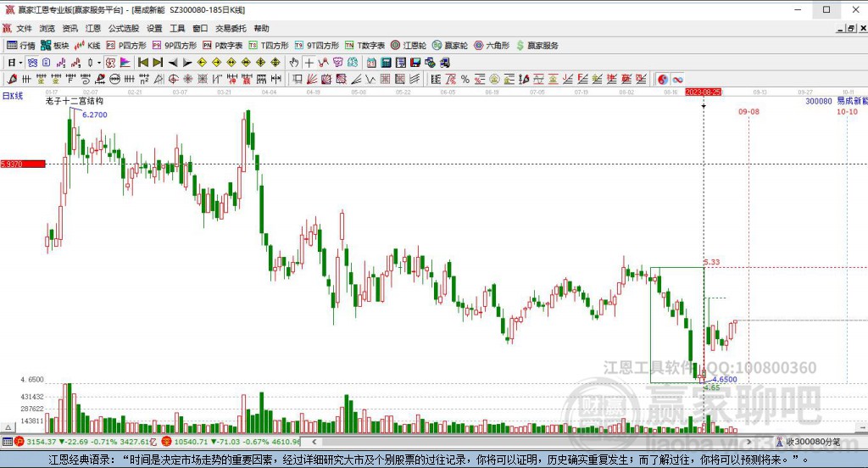Open the 交易委托 menu

(231, 28)
